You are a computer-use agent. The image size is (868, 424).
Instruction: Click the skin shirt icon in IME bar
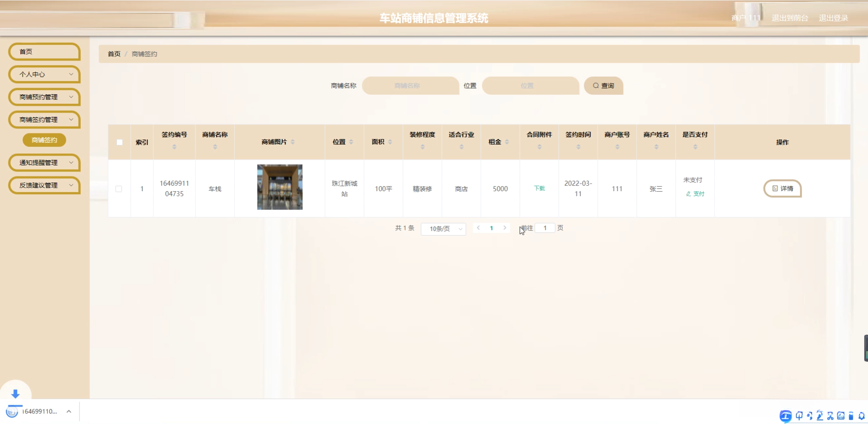pyautogui.click(x=851, y=416)
